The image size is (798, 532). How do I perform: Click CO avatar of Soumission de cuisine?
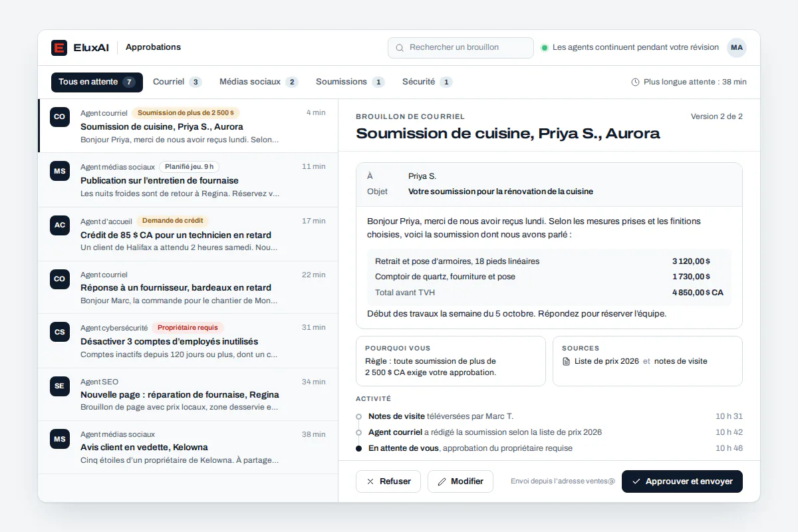60,117
